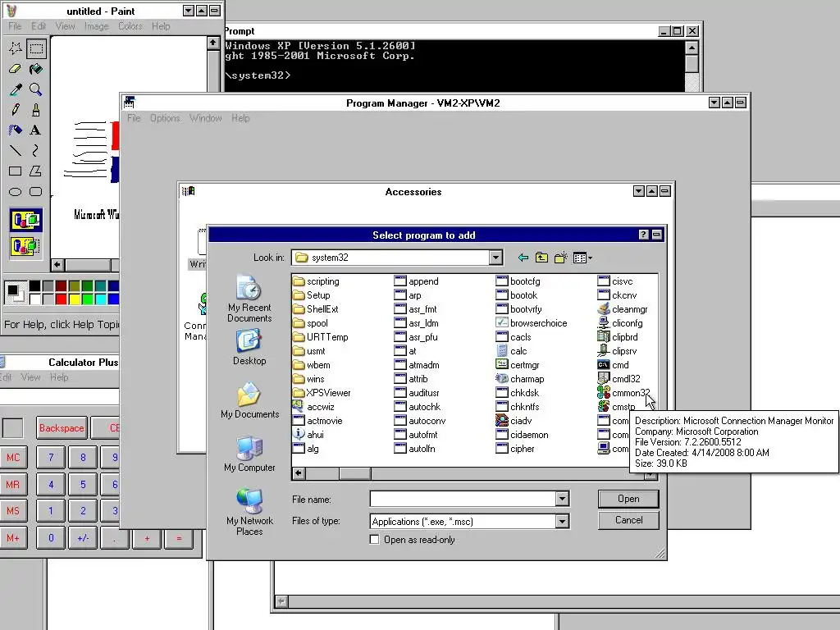Select the cipher program file
Screen dimensions: 840x630
[x=515, y=449]
